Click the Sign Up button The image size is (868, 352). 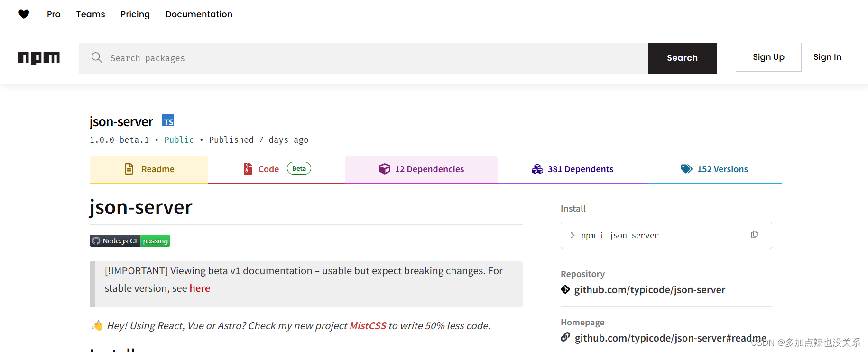(x=768, y=57)
